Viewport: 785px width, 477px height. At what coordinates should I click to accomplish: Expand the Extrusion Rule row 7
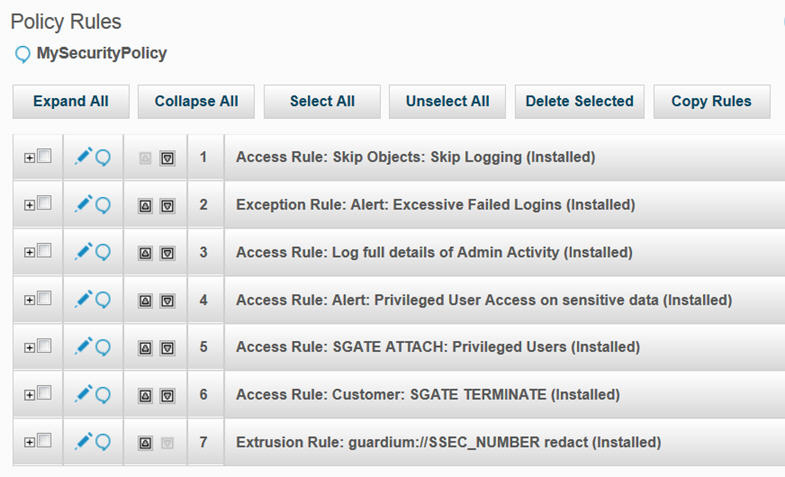click(x=30, y=442)
